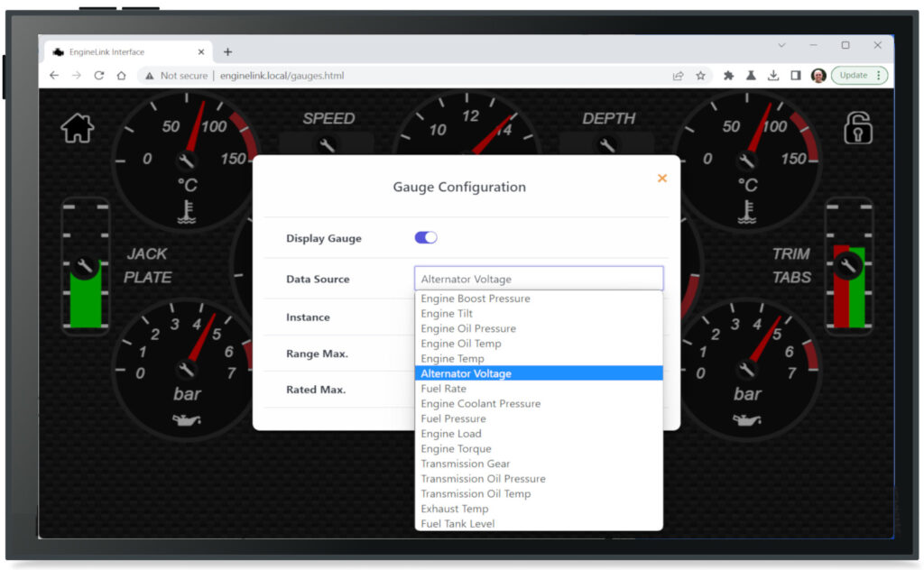The height and width of the screenshot is (570, 924).
Task: Open the Data Source dropdown field
Action: tap(539, 278)
